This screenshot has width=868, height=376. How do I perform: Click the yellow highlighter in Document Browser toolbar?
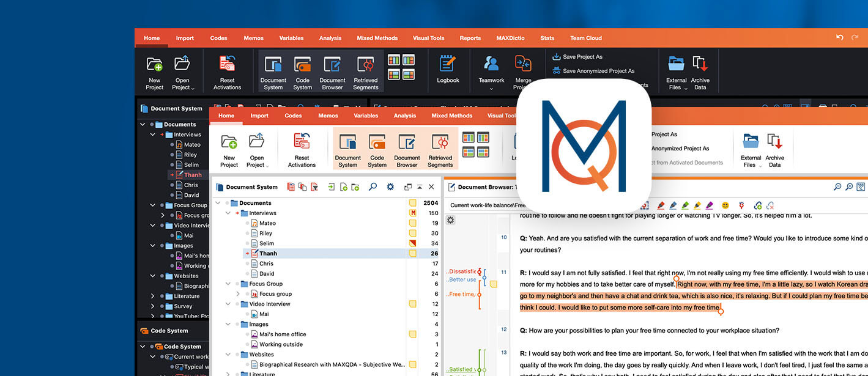(697, 205)
